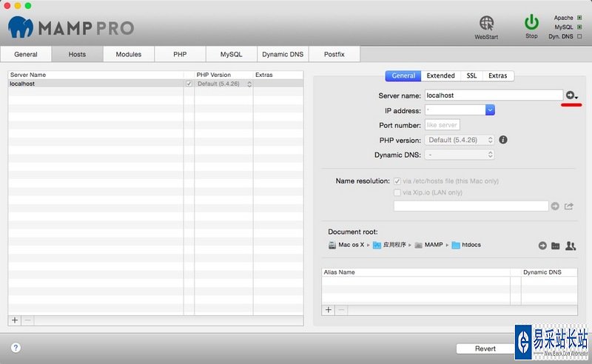
Task: Select the SSL host settings segment
Action: (x=471, y=75)
